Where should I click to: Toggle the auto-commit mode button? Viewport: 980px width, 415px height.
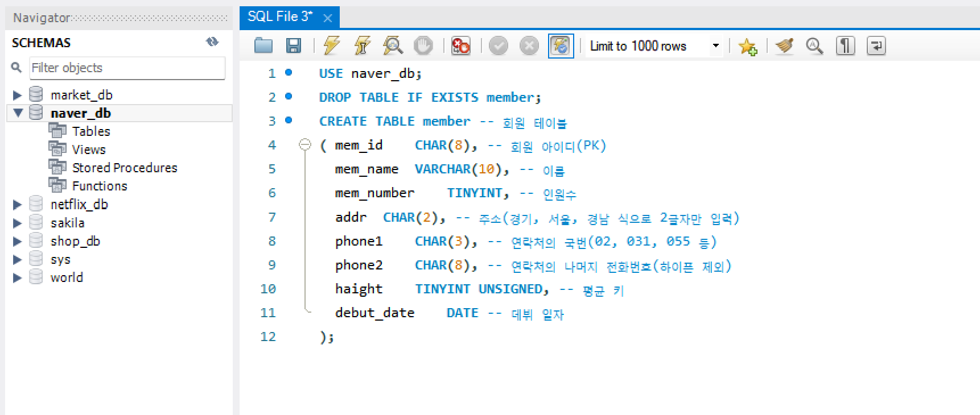tap(561, 45)
